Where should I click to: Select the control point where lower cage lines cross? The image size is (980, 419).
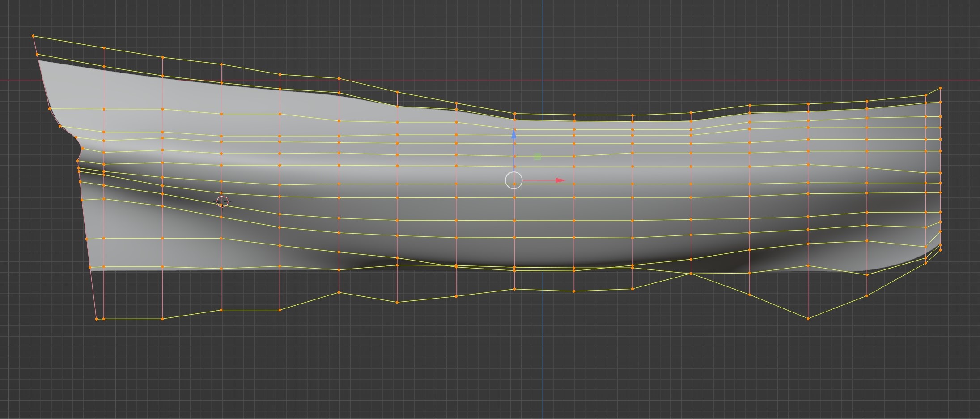691,274
